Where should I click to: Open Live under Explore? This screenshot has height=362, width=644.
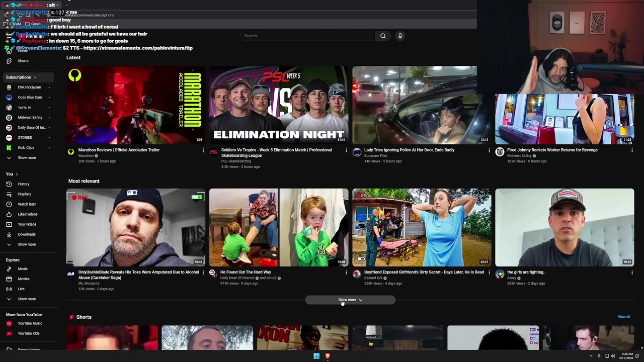[x=21, y=289]
